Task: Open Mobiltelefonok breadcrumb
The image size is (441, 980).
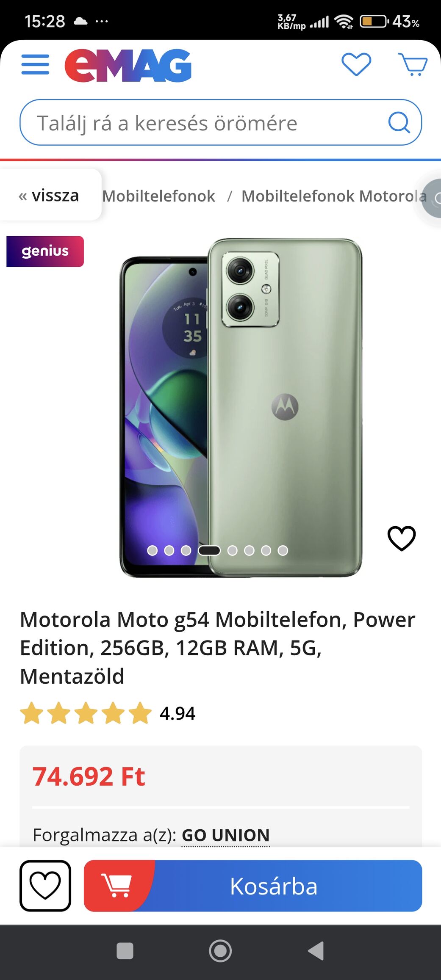Action: coord(158,196)
